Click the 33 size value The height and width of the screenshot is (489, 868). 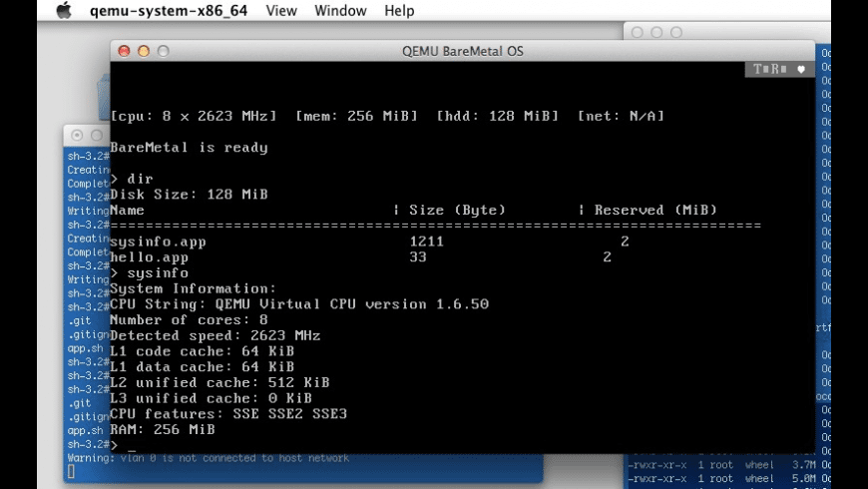(418, 256)
